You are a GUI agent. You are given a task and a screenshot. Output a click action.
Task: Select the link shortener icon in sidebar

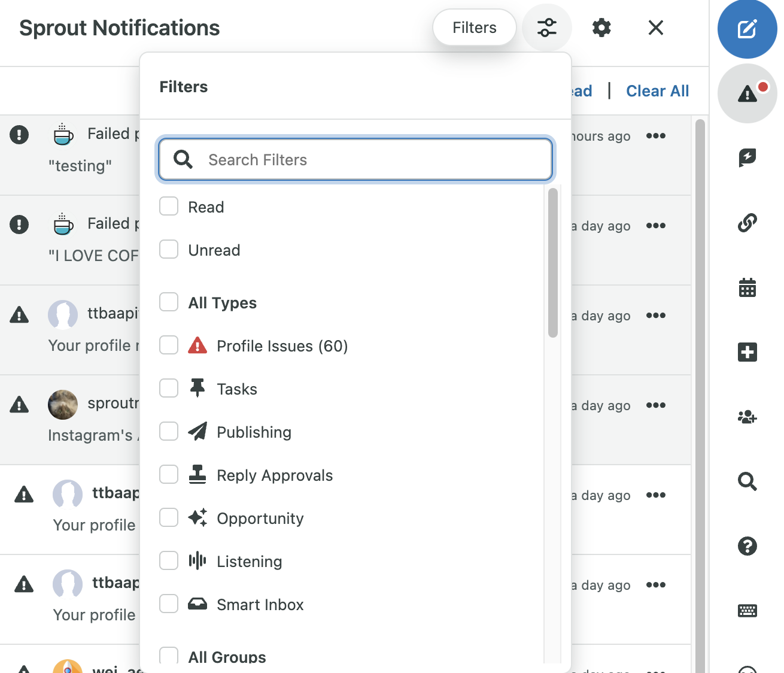pos(747,223)
